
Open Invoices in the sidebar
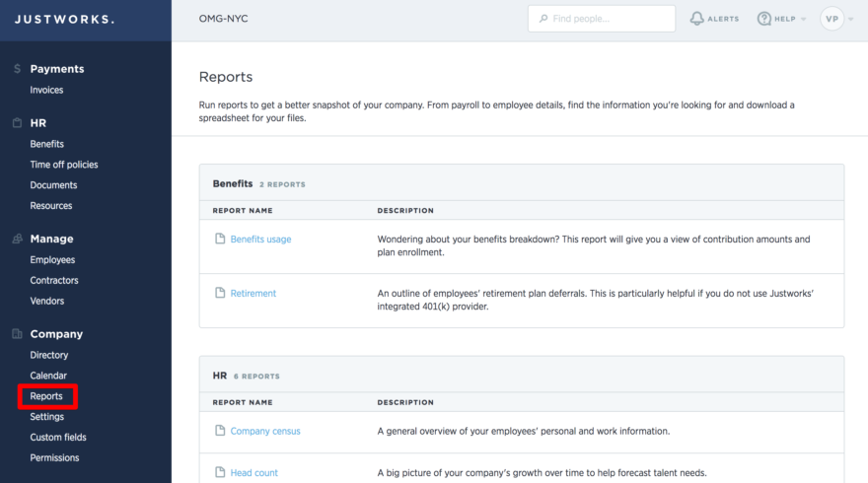[x=46, y=90]
